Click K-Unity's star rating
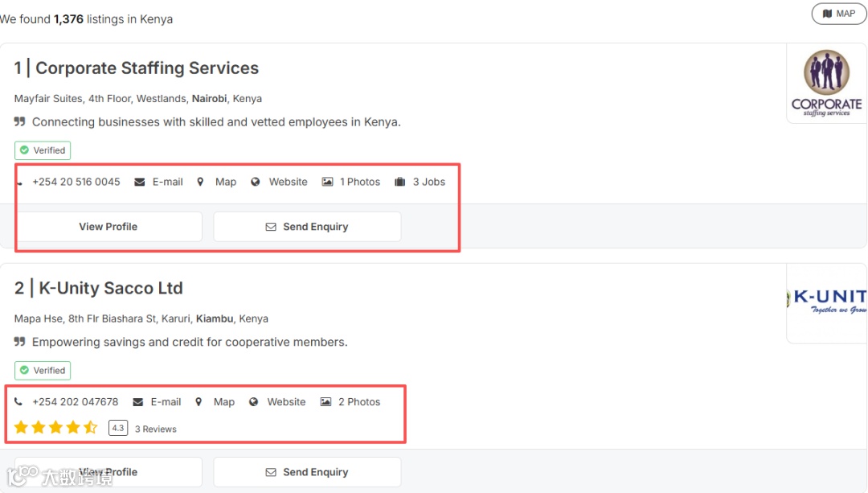This screenshot has width=868, height=493. tap(55, 428)
